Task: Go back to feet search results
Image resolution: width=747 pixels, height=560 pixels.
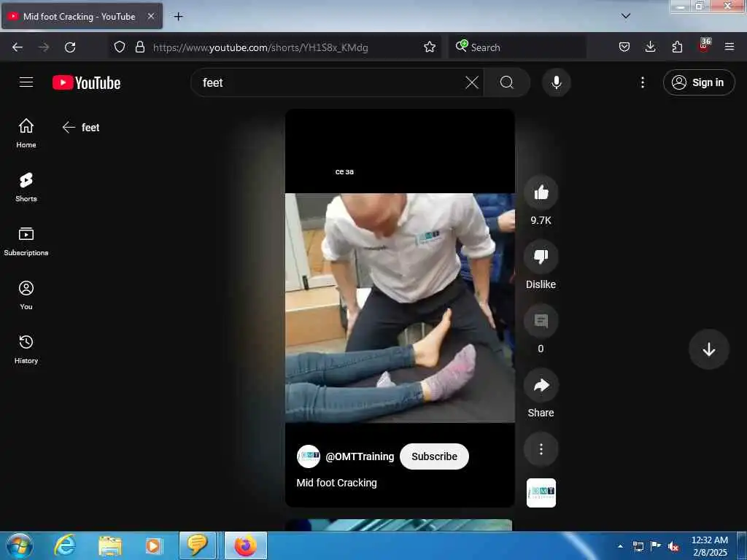Action: pos(69,127)
